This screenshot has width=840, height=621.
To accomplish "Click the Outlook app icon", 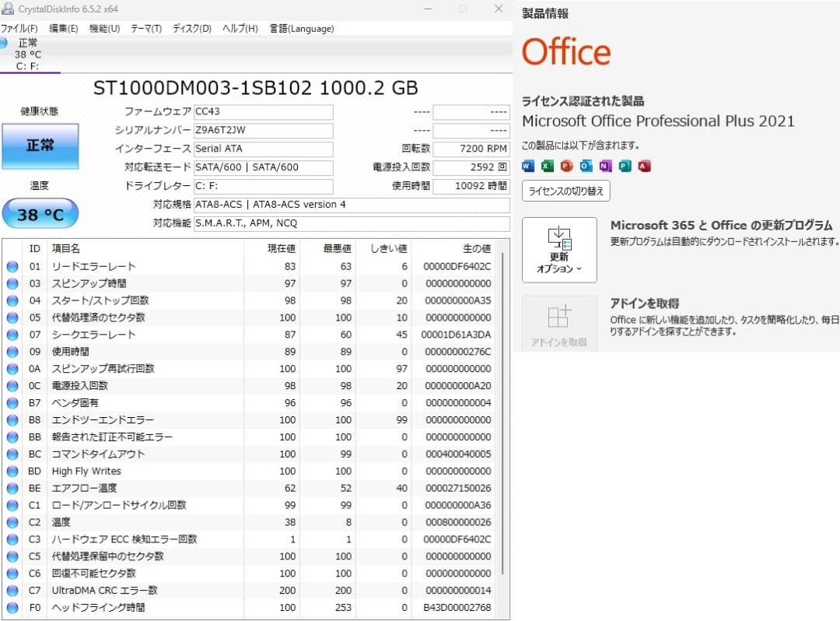I will tap(583, 166).
